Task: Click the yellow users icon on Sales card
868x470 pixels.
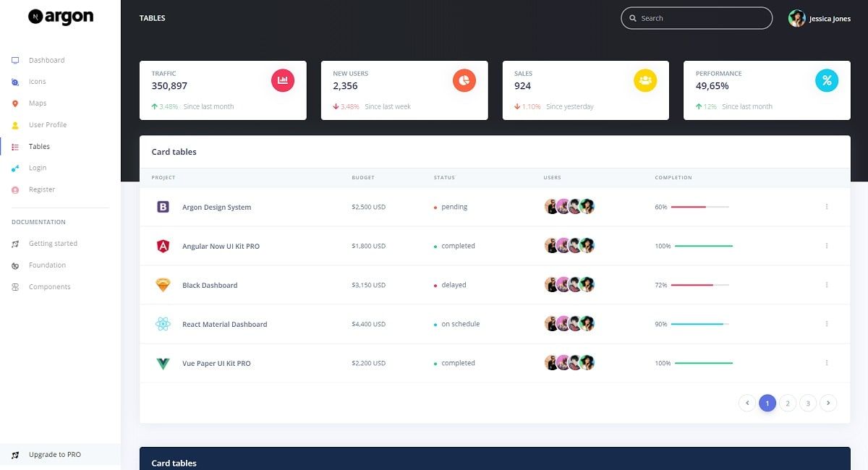Action: tap(645, 80)
